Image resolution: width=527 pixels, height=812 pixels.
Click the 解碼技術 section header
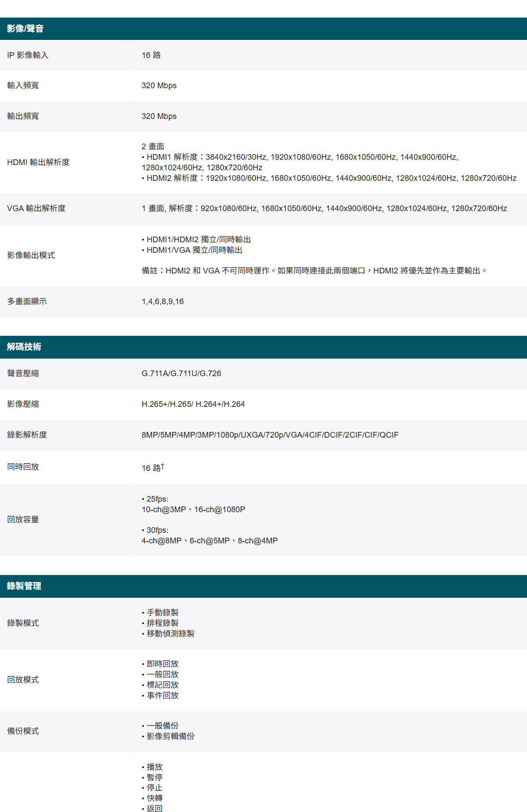(x=24, y=347)
